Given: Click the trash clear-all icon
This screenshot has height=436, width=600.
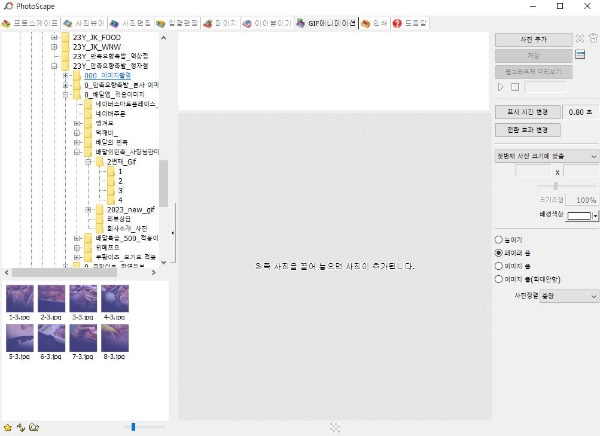Looking at the screenshot, I should [x=593, y=38].
